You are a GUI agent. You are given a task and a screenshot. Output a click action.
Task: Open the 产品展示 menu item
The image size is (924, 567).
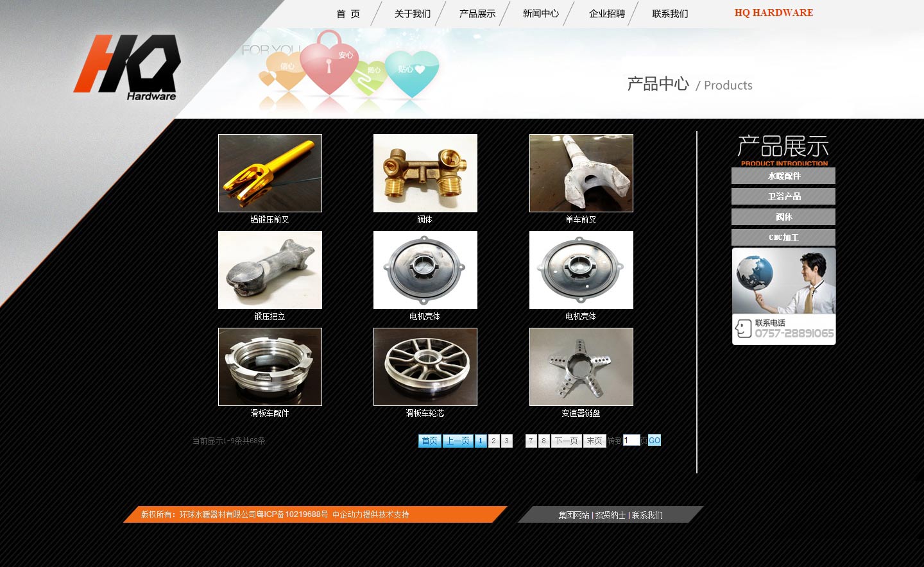[477, 13]
